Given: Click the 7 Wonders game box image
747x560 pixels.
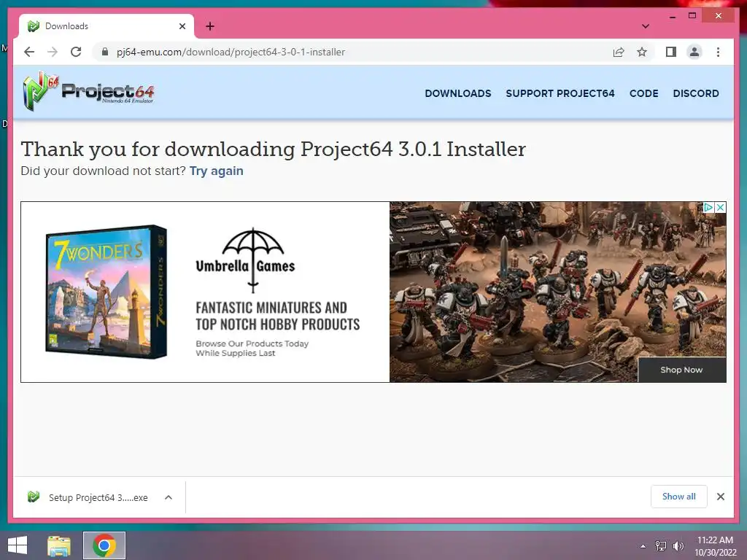Looking at the screenshot, I should [x=107, y=292].
